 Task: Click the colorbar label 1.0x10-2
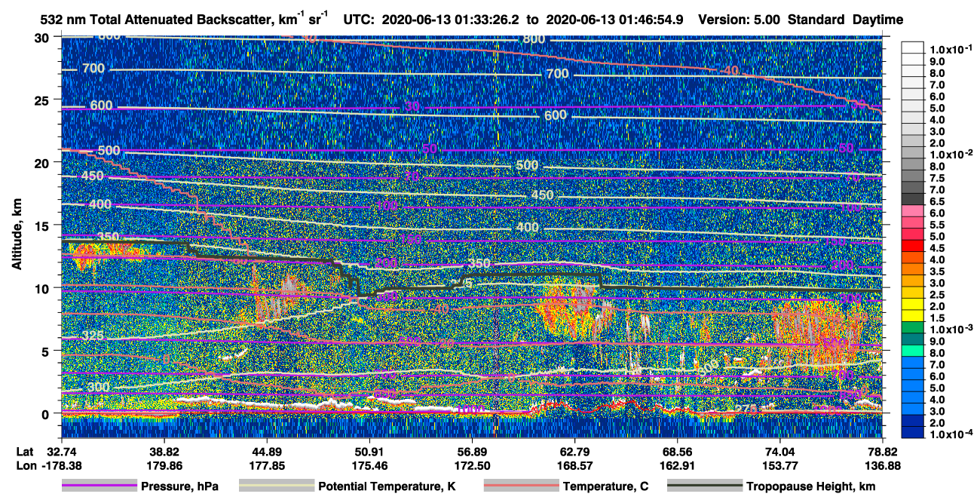(951, 155)
